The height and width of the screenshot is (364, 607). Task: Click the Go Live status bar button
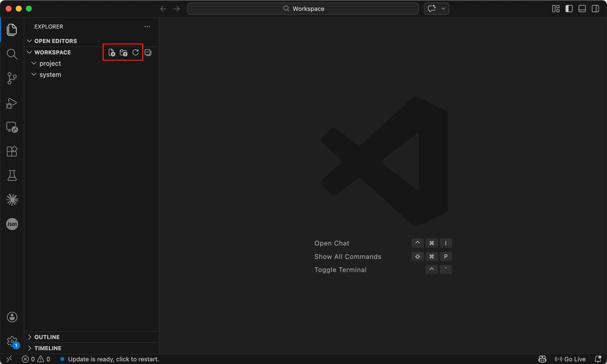pos(570,359)
